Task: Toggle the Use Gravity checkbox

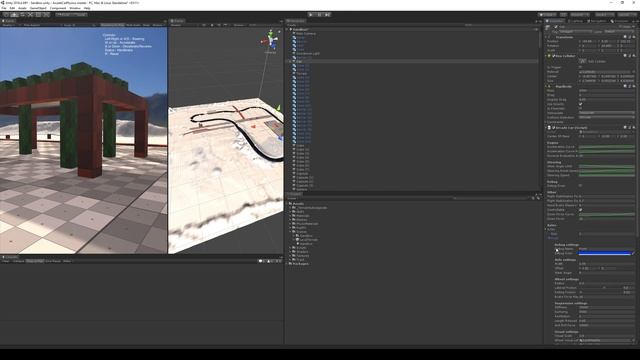Action: pyautogui.click(x=580, y=104)
